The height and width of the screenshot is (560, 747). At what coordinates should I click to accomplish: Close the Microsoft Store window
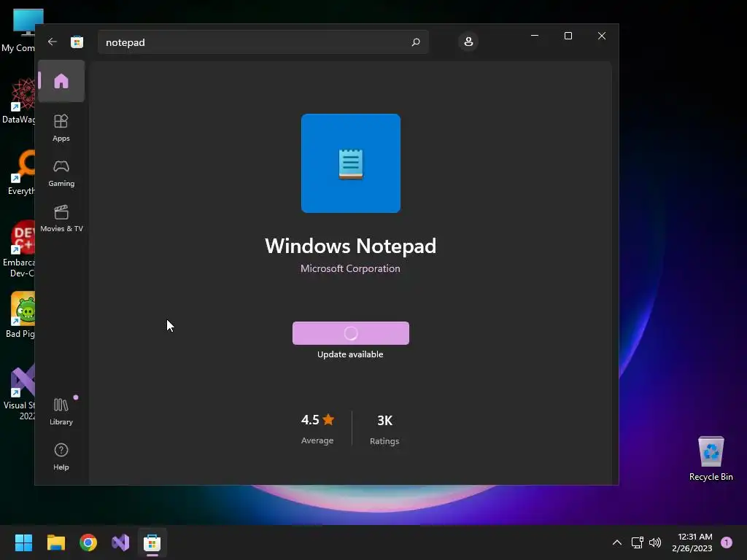tap(602, 36)
